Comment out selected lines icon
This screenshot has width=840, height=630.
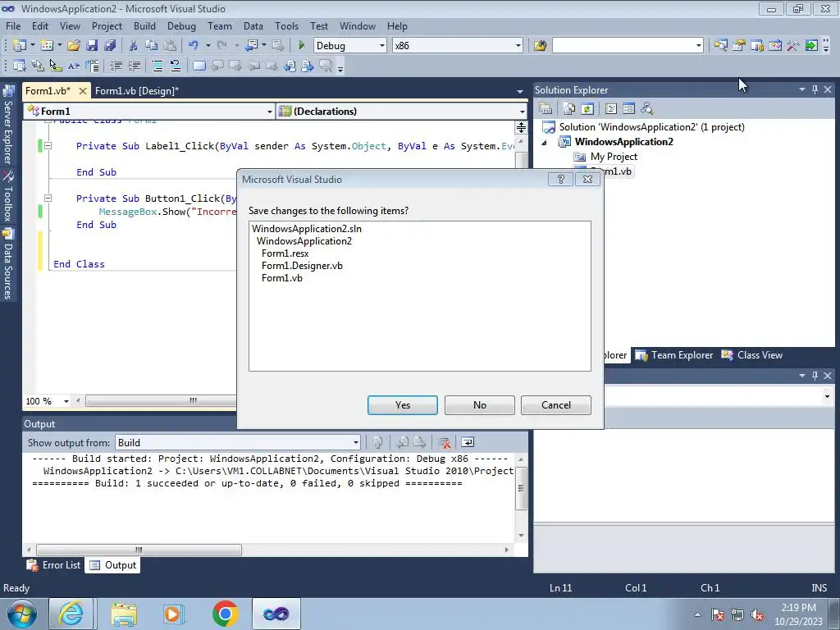pos(157,66)
